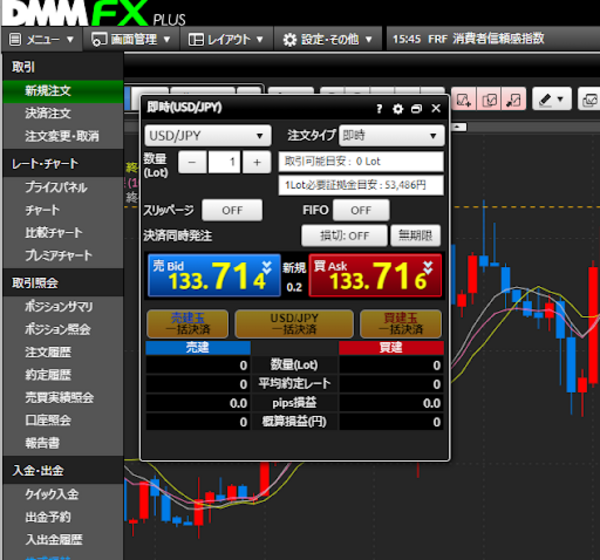Increase lot quantity with the plus button
Viewport: 600px width, 560px height.
257,162
